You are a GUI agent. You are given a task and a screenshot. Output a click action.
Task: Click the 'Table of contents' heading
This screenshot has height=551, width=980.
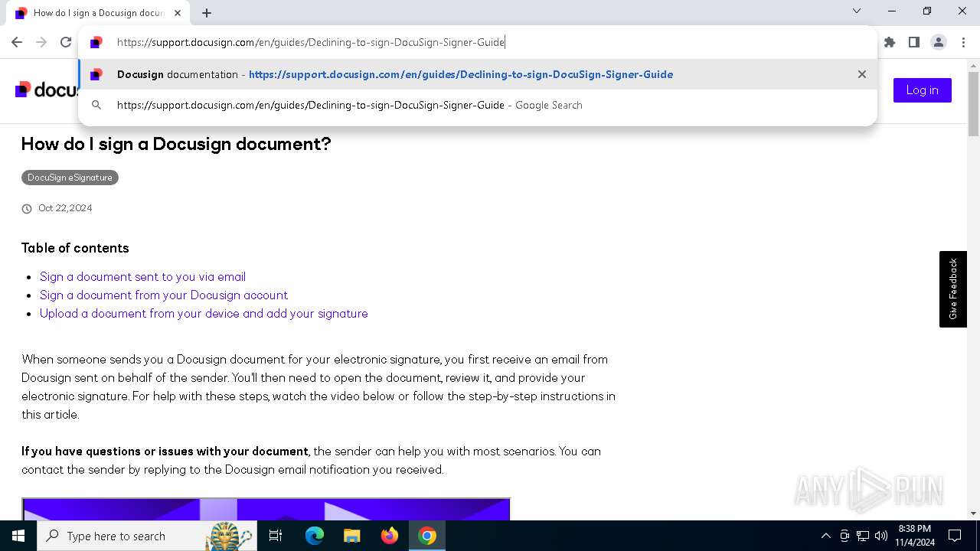(x=75, y=248)
